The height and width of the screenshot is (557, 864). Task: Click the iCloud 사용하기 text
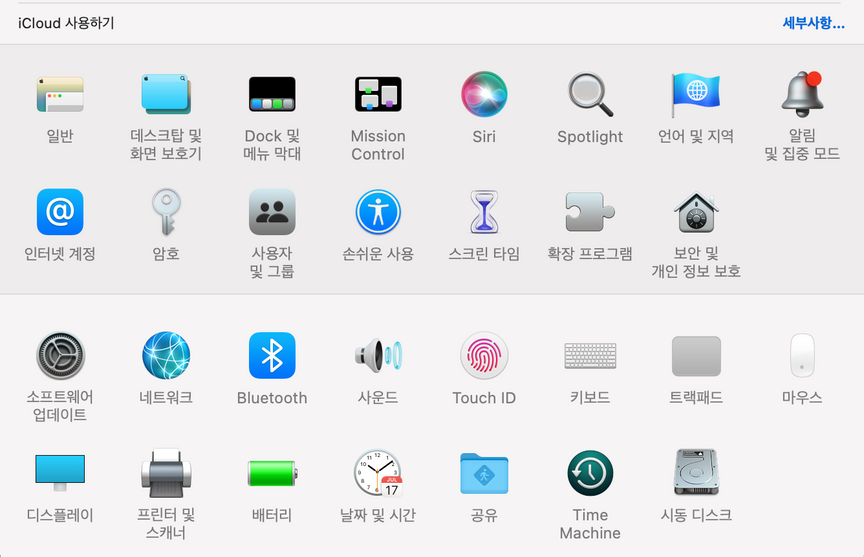(66, 23)
